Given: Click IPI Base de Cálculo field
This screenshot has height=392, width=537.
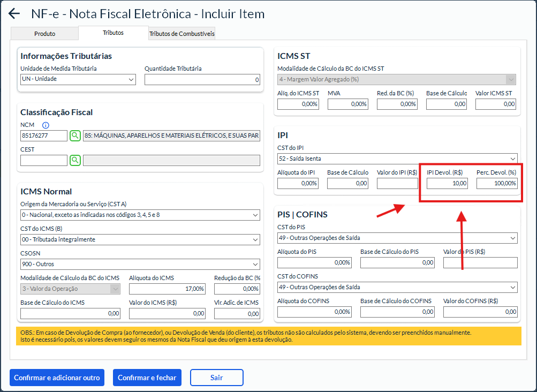Looking at the screenshot, I should pyautogui.click(x=347, y=183).
